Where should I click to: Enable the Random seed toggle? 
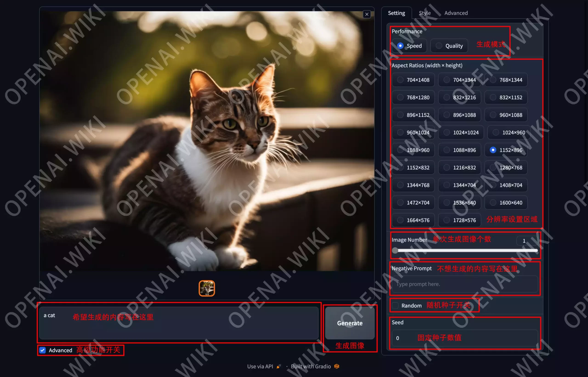point(395,306)
